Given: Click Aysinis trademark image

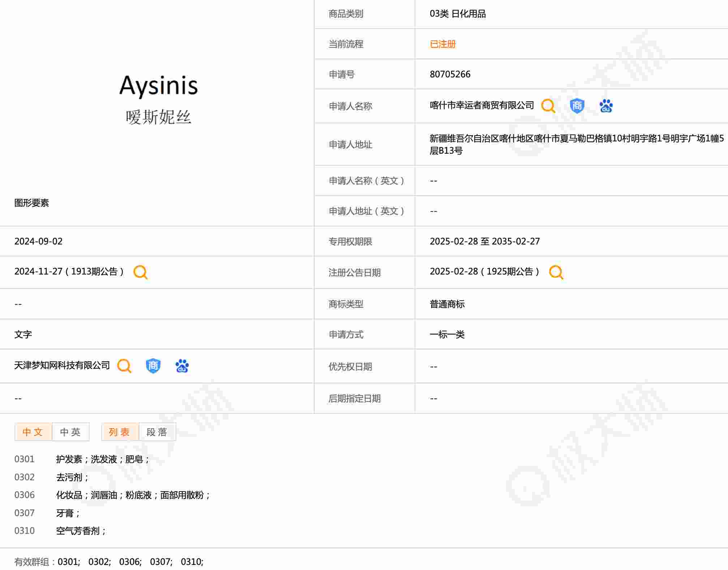Looking at the screenshot, I should [x=158, y=98].
